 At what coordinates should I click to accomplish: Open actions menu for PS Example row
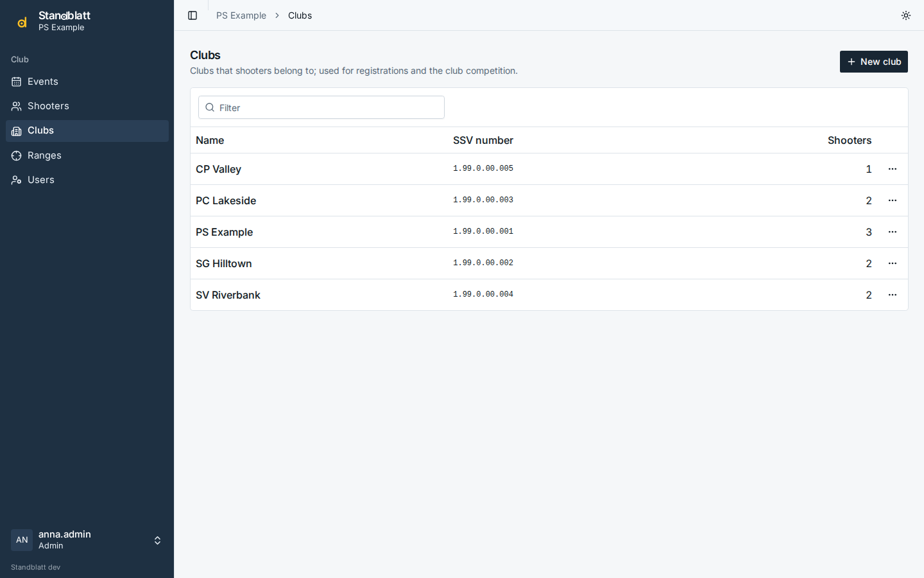point(892,232)
